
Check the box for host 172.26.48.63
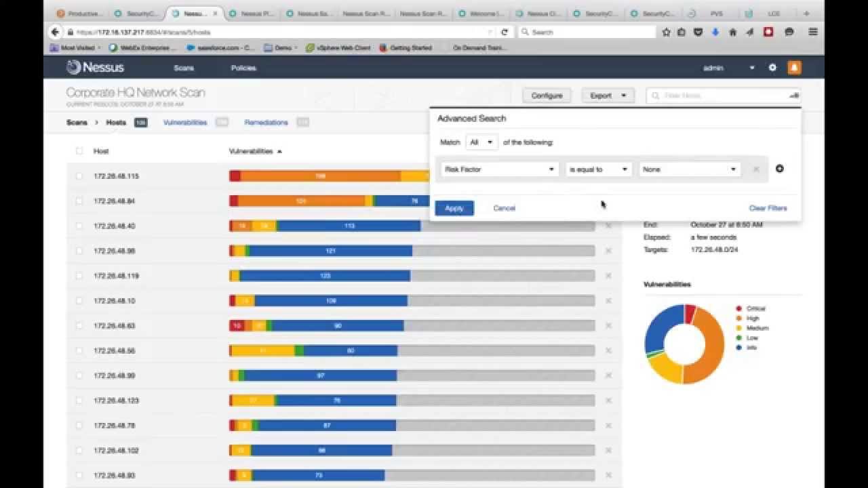click(x=79, y=326)
